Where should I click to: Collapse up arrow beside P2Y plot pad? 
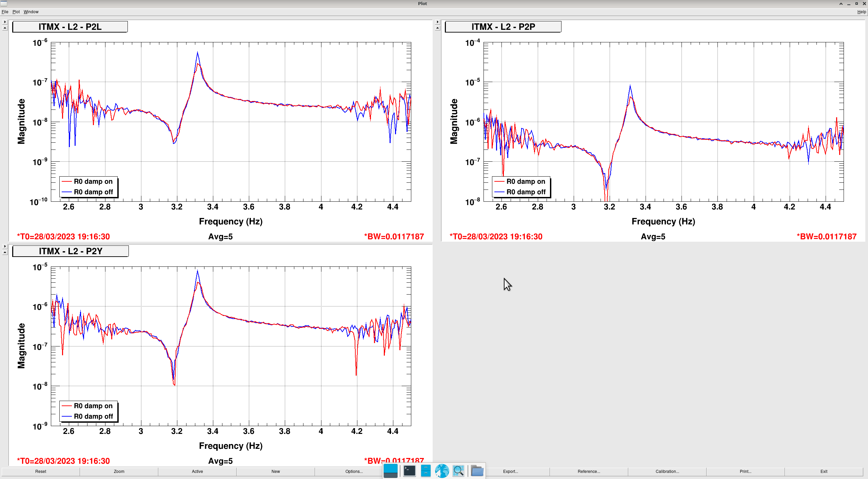click(x=5, y=253)
